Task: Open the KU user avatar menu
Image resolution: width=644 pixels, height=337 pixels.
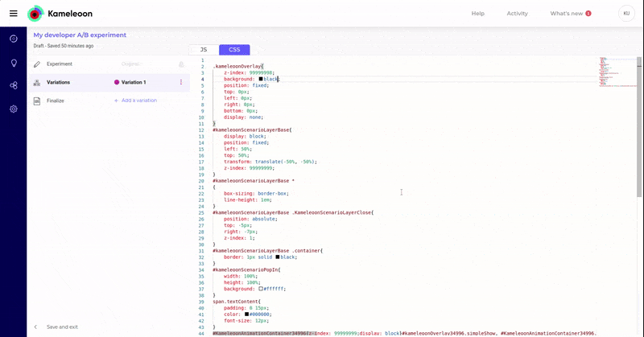Action: 625,13
